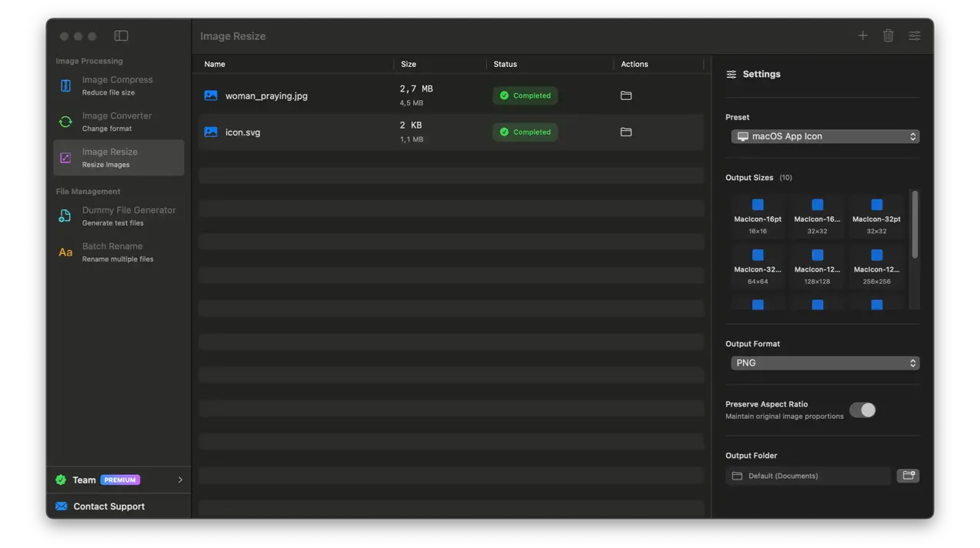
Task: Toggle the MacIcon-32pt 32×32 size tile
Action: tap(876, 216)
